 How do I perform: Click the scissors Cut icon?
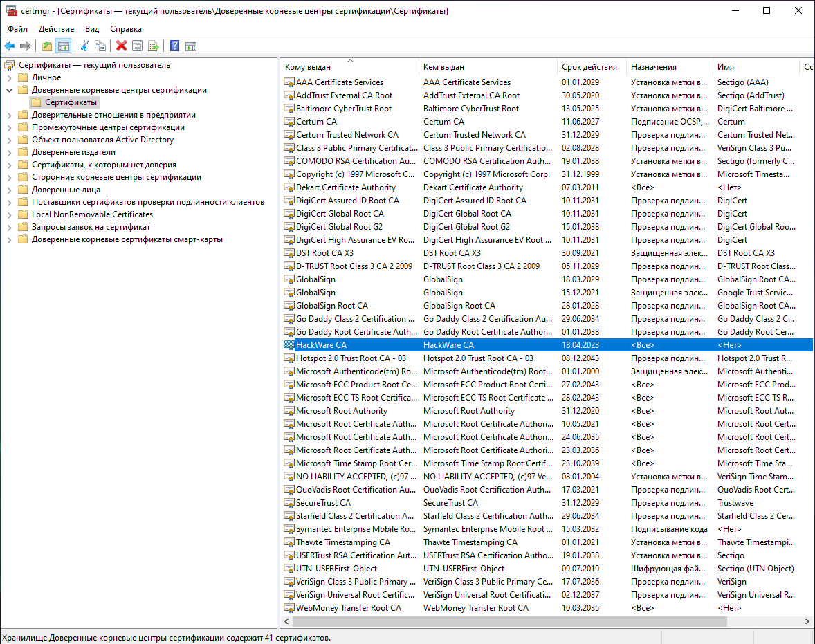point(84,46)
